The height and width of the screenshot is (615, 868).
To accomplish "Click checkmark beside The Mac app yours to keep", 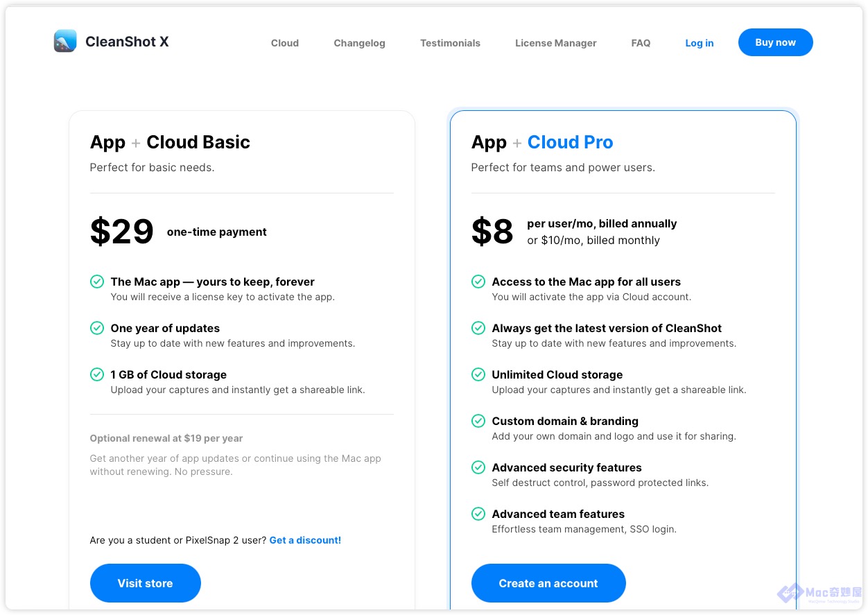I will (x=97, y=281).
